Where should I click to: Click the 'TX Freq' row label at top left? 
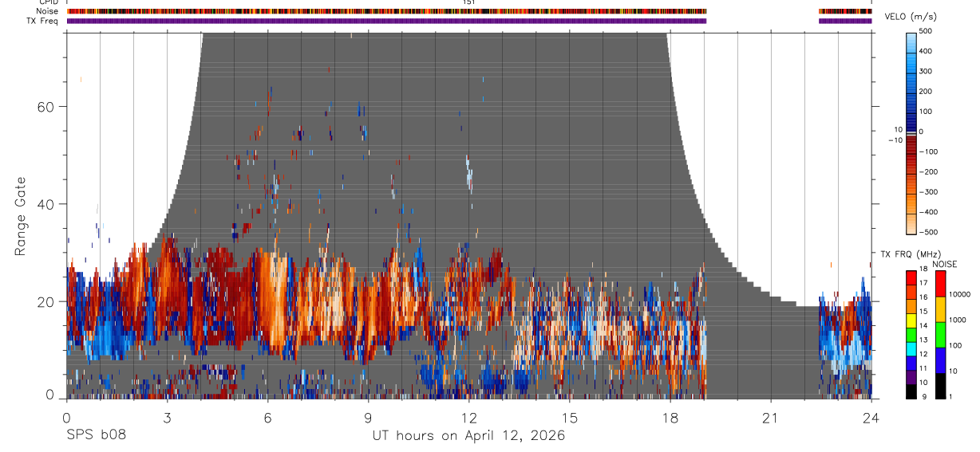coord(42,21)
